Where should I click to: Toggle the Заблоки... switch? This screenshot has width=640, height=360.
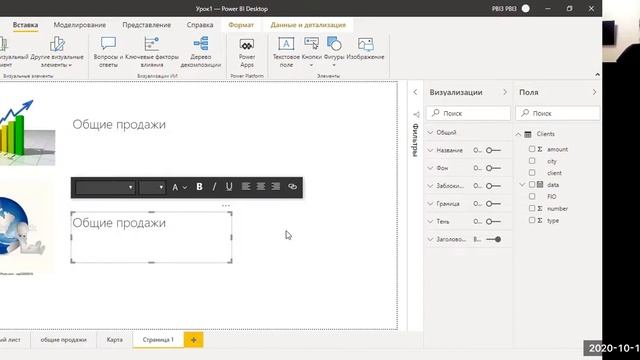[x=493, y=186]
